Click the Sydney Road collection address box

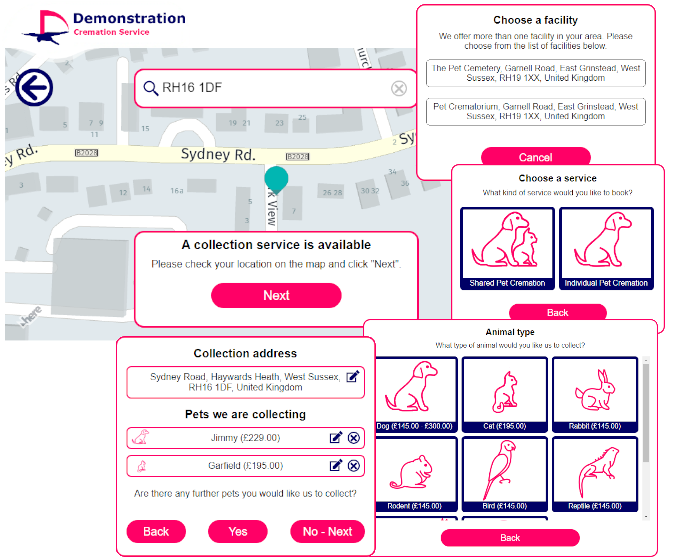point(245,382)
